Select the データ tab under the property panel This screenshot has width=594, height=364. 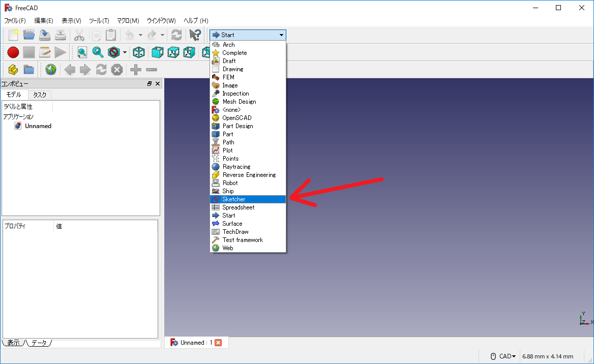(x=39, y=343)
